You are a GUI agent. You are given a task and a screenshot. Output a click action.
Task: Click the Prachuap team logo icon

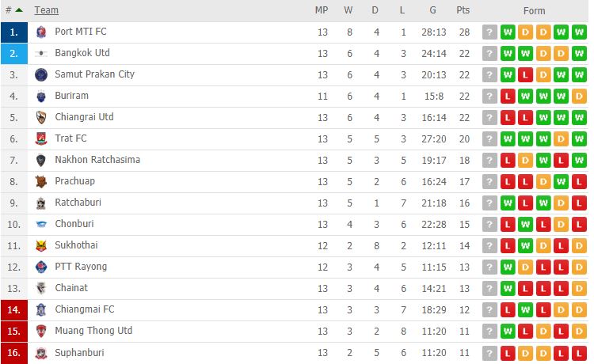pyautogui.click(x=41, y=182)
